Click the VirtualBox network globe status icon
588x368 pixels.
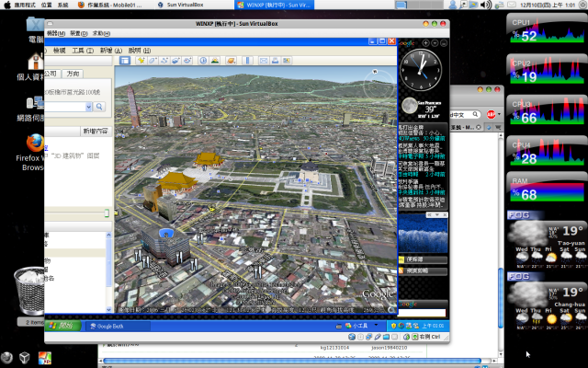pos(352,337)
